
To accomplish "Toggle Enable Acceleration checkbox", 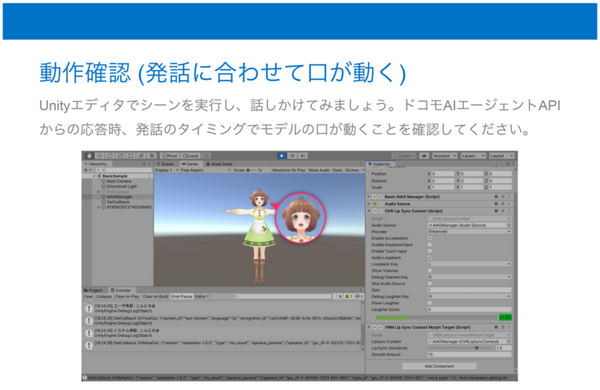I will (430, 238).
